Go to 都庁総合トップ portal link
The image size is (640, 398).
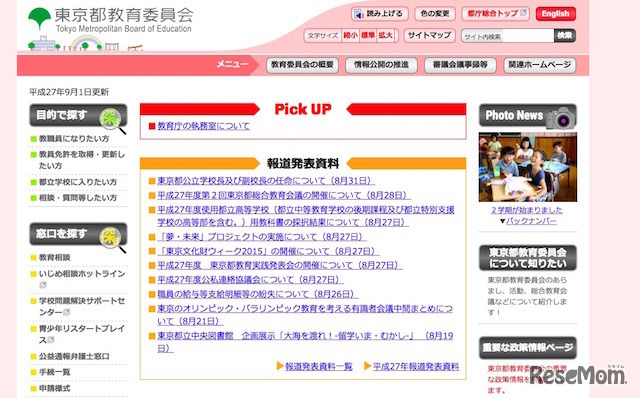point(496,14)
